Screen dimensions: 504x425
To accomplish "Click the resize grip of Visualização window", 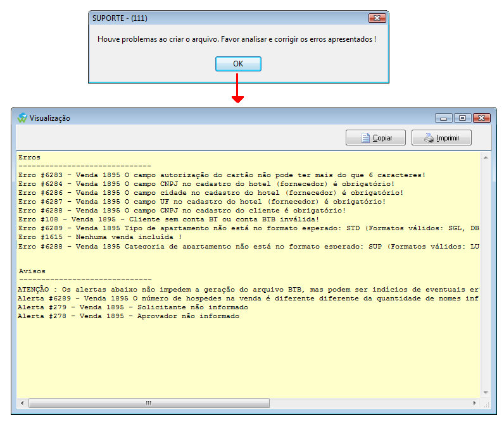I will 487,405.
